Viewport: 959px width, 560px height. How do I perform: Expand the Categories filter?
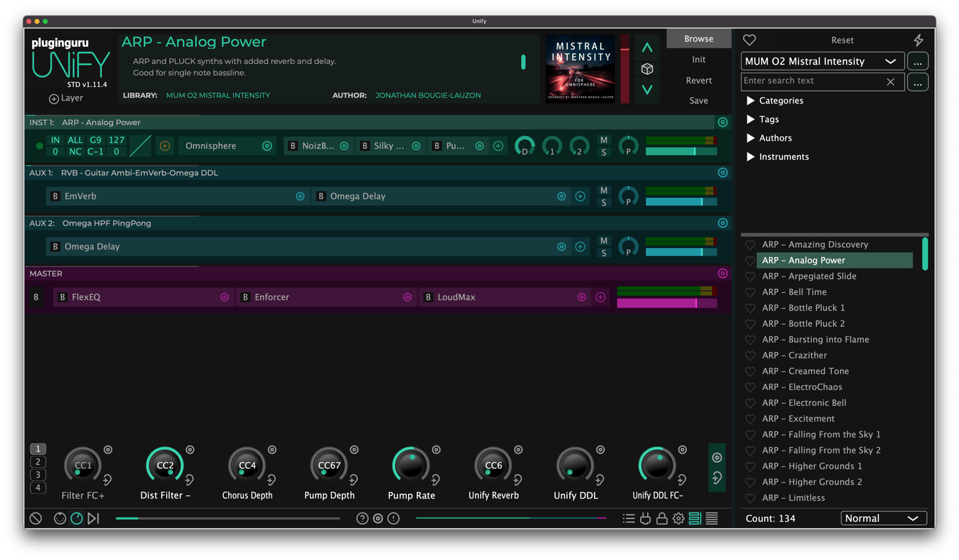[x=751, y=101]
